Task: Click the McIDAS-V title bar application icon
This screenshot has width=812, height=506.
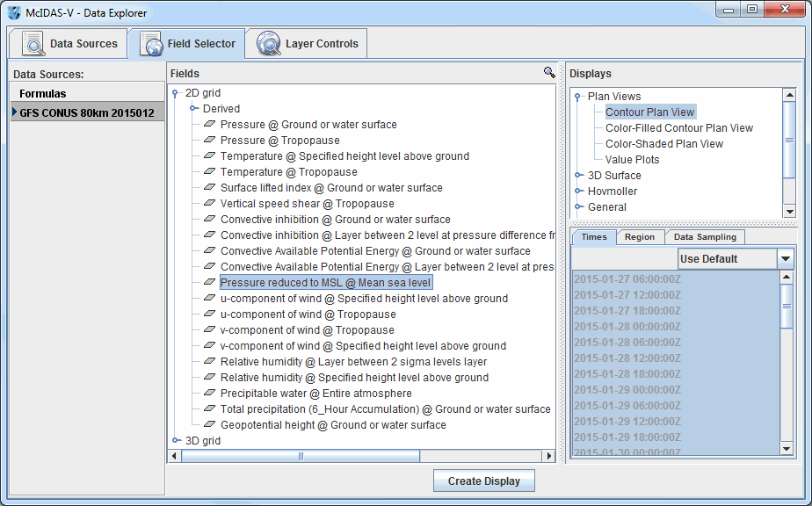Action: pyautogui.click(x=13, y=13)
